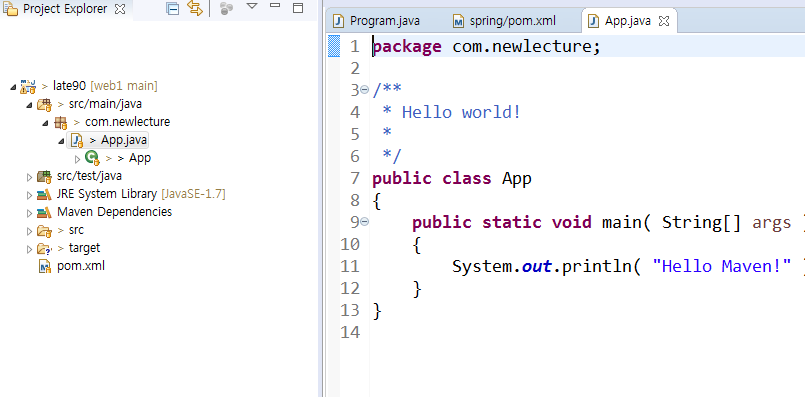Close the Project Explorer view tab
Screen dimensions: 805x397
point(120,9)
